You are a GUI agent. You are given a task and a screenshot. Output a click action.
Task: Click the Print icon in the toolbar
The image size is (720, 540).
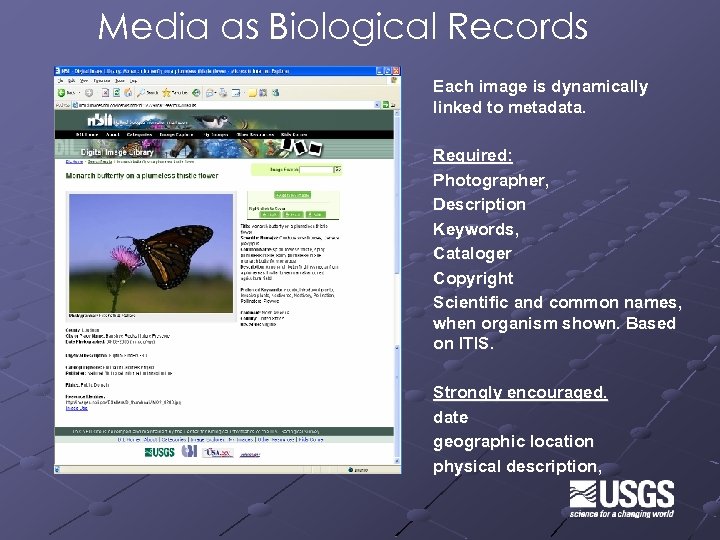(x=223, y=93)
